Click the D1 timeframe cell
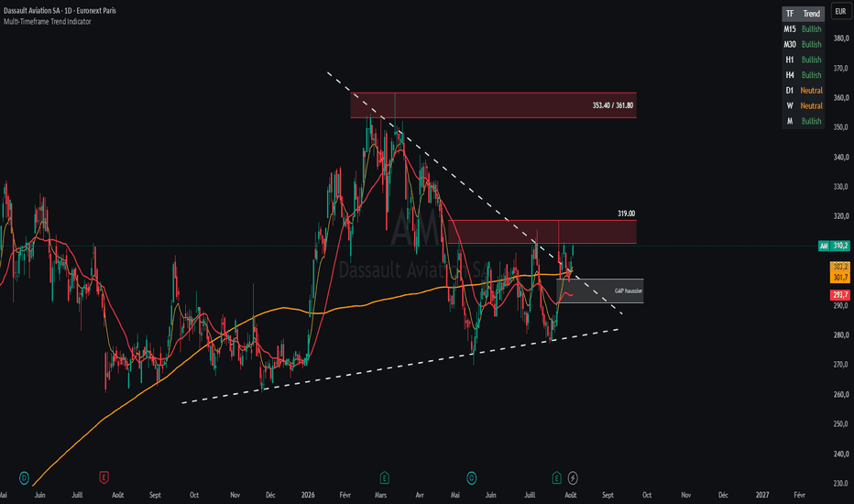 [x=790, y=91]
